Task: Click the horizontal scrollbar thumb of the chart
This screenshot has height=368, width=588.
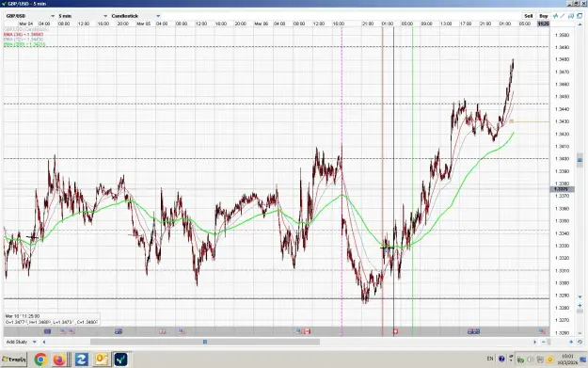Action: click(205, 342)
